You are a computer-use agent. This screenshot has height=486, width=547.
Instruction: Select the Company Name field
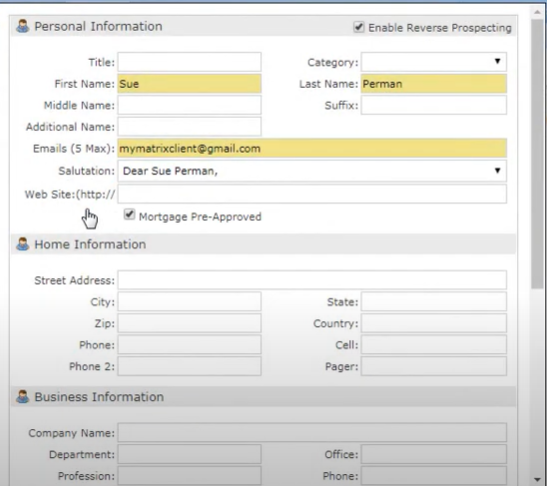(312, 433)
